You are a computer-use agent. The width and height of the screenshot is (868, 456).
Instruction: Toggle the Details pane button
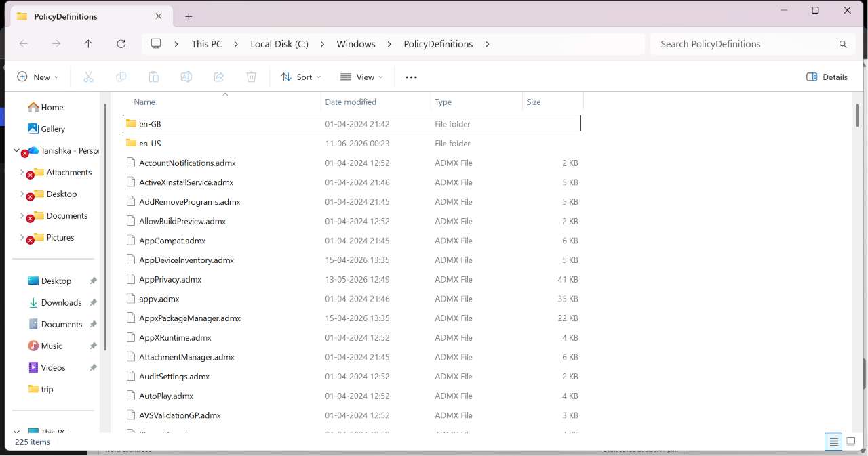pos(827,77)
